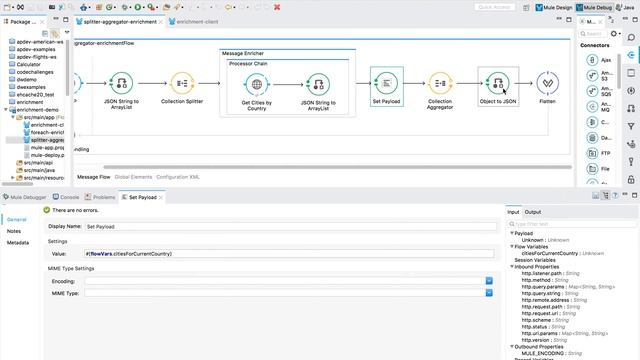Click the palette vertical scrollbar
Viewport: 640px width, 360px height.
(x=619, y=71)
